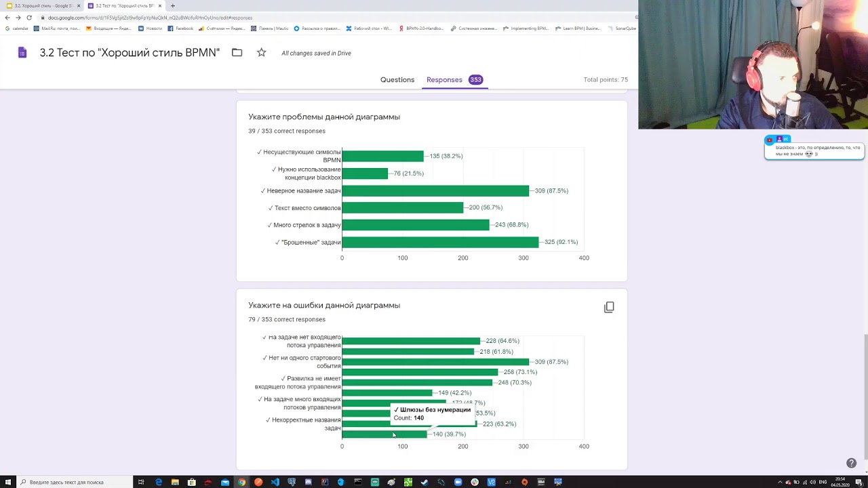Click the 'Total points: 75' text
This screenshot has width=868, height=488.
coord(606,80)
